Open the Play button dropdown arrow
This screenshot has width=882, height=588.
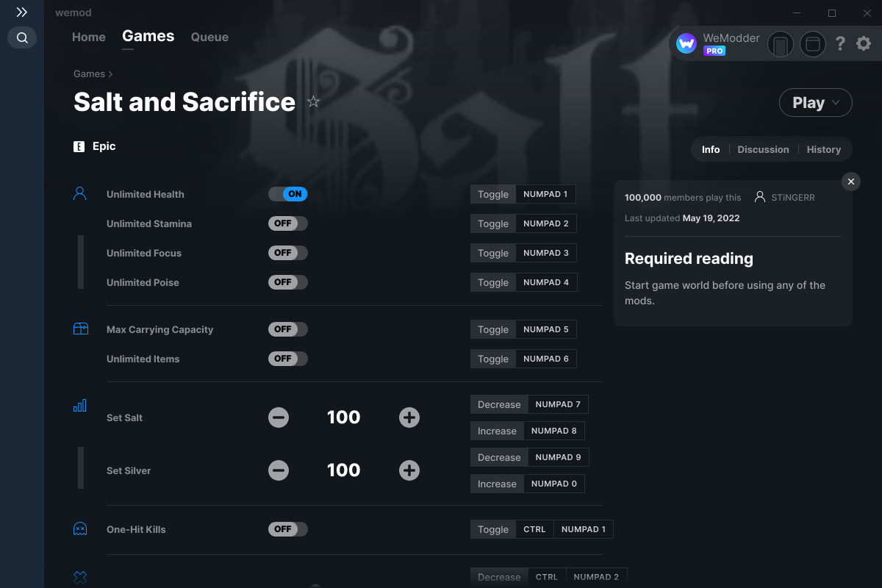(836, 103)
